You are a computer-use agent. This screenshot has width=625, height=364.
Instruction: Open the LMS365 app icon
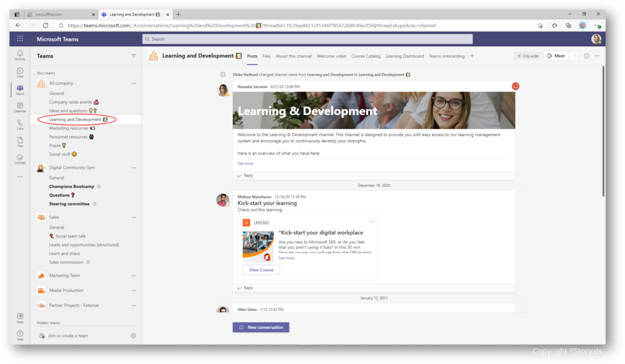[x=20, y=159]
